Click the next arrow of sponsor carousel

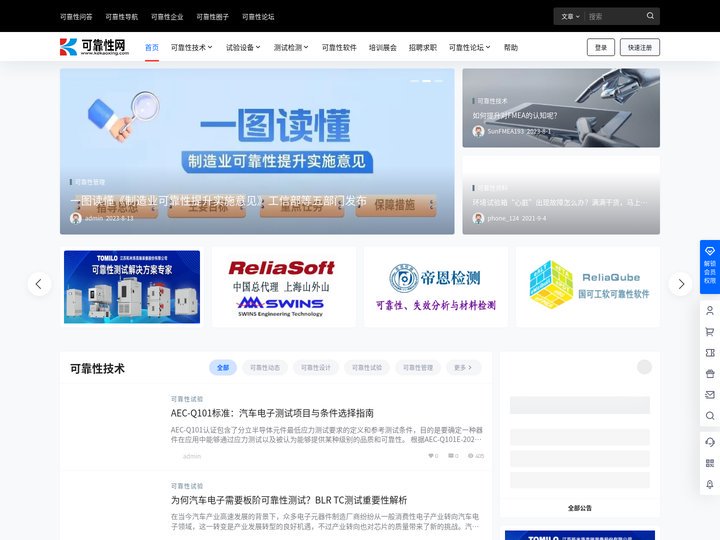pos(681,284)
